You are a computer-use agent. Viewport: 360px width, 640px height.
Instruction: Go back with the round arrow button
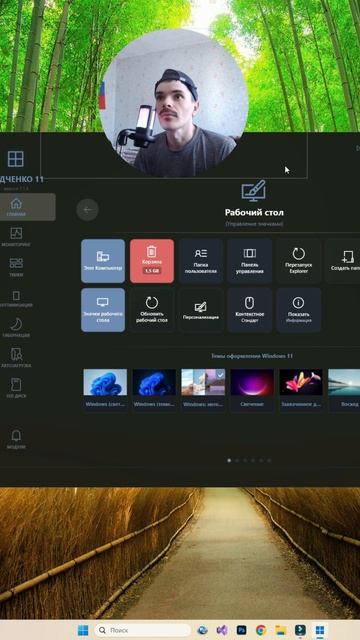coord(87,210)
